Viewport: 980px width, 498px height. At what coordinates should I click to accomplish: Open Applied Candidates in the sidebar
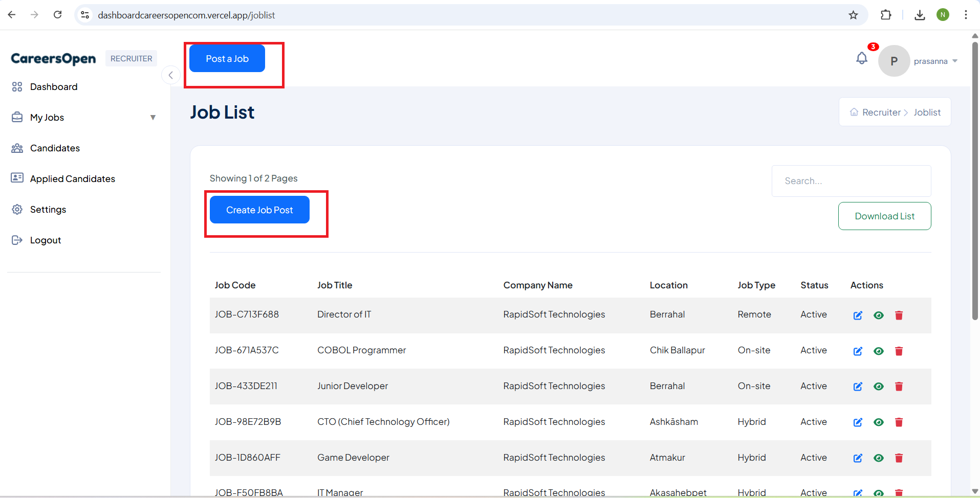72,179
